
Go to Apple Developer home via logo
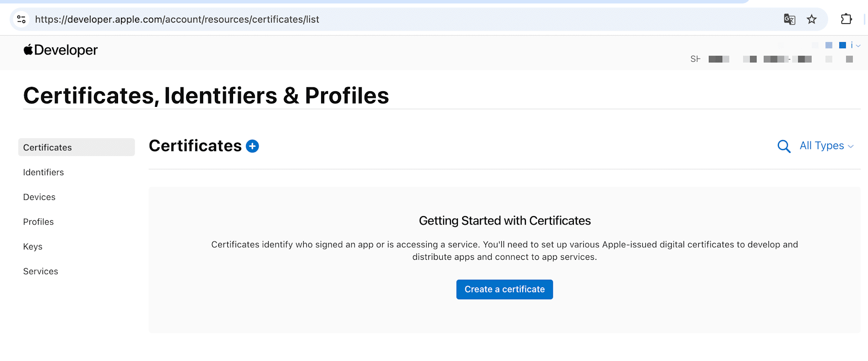[61, 50]
